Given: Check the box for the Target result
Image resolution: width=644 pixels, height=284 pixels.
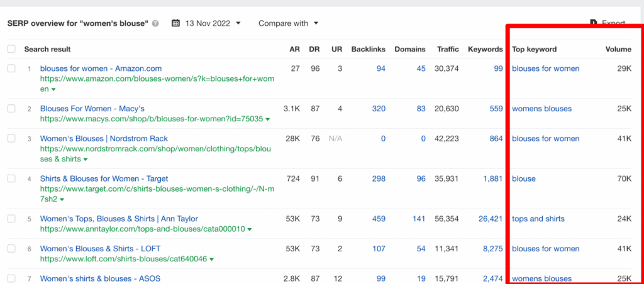Looking at the screenshot, I should [x=11, y=178].
